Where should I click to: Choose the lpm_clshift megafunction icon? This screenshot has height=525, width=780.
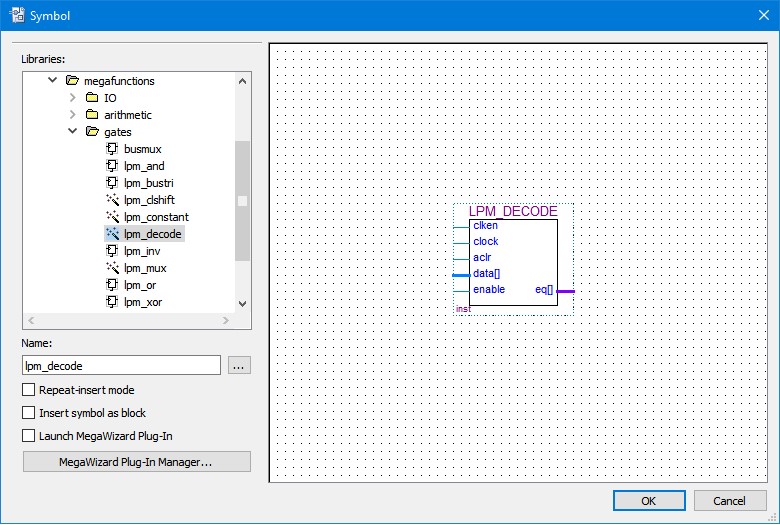[x=112, y=200]
